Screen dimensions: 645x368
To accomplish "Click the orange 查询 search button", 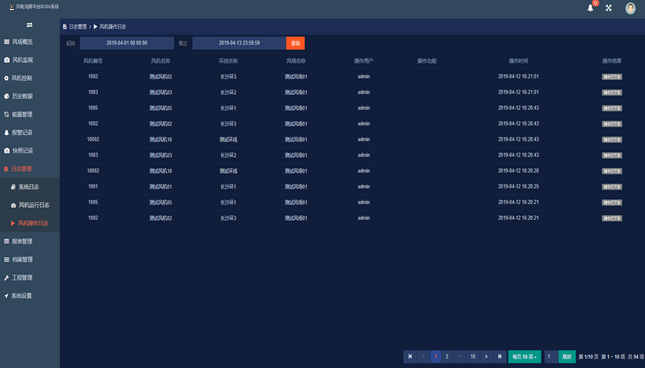I will tap(295, 43).
